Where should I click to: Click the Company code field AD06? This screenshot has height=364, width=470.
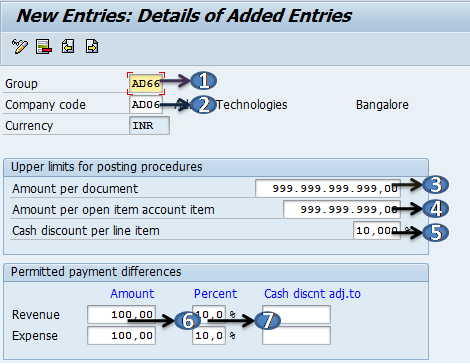(x=146, y=105)
